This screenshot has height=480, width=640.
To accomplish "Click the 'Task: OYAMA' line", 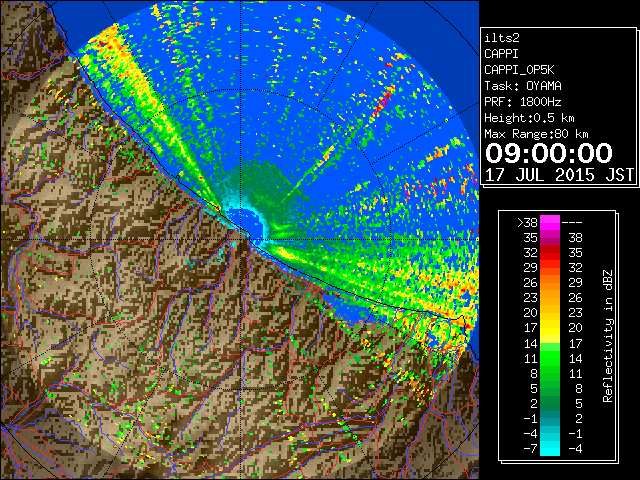I will click(x=523, y=86).
